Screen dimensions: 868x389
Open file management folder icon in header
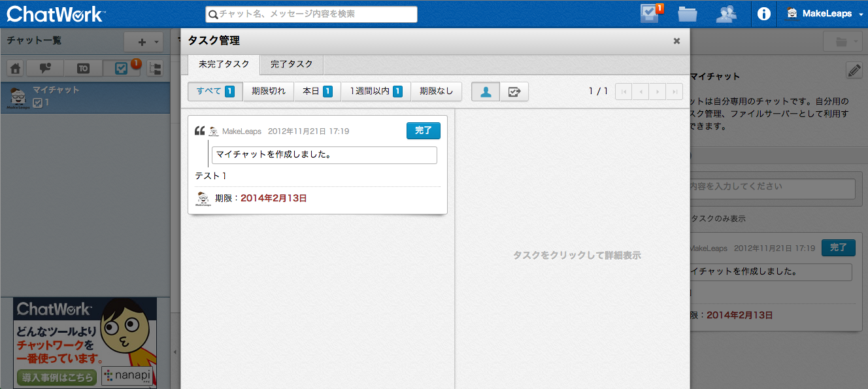tap(687, 14)
